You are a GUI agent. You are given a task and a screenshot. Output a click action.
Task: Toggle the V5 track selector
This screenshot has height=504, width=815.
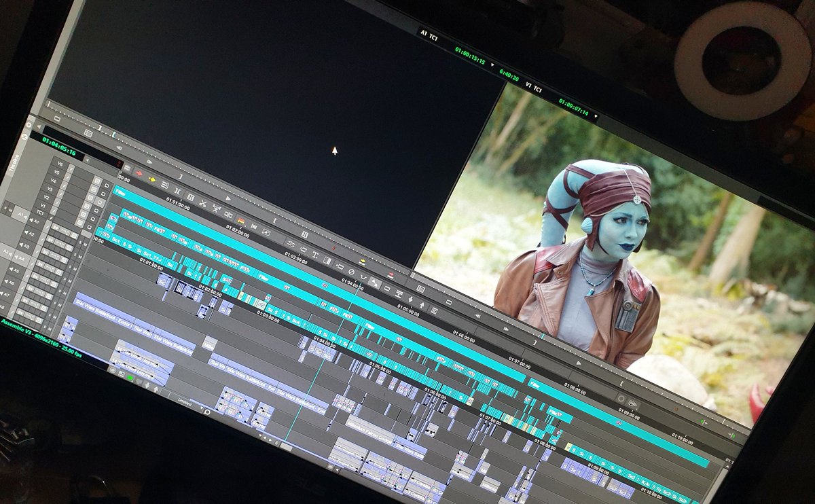point(56,172)
